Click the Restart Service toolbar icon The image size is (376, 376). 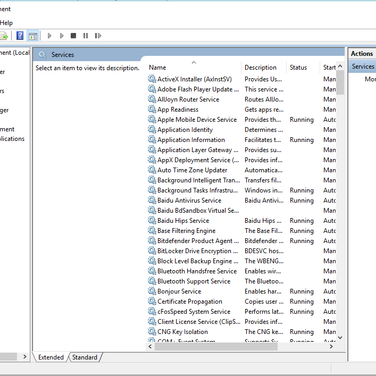[98, 35]
